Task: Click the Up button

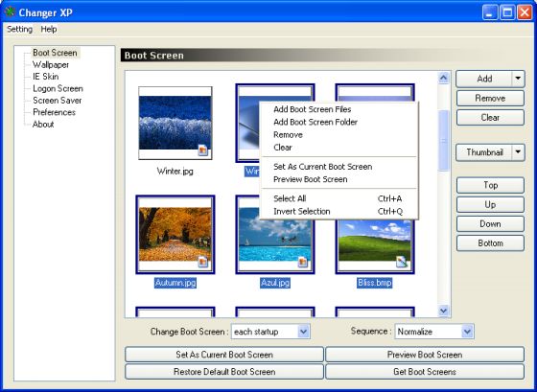Action: click(x=490, y=205)
